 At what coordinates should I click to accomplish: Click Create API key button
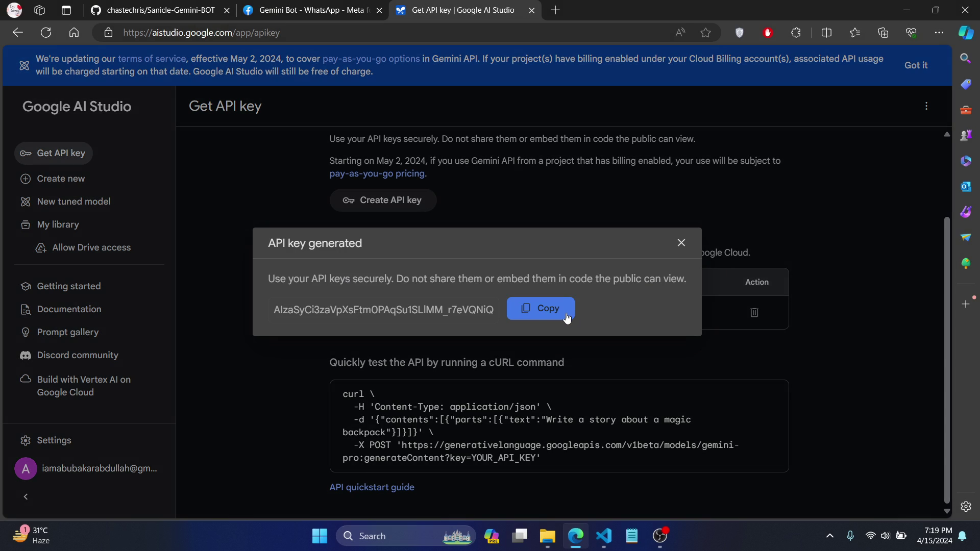point(383,200)
